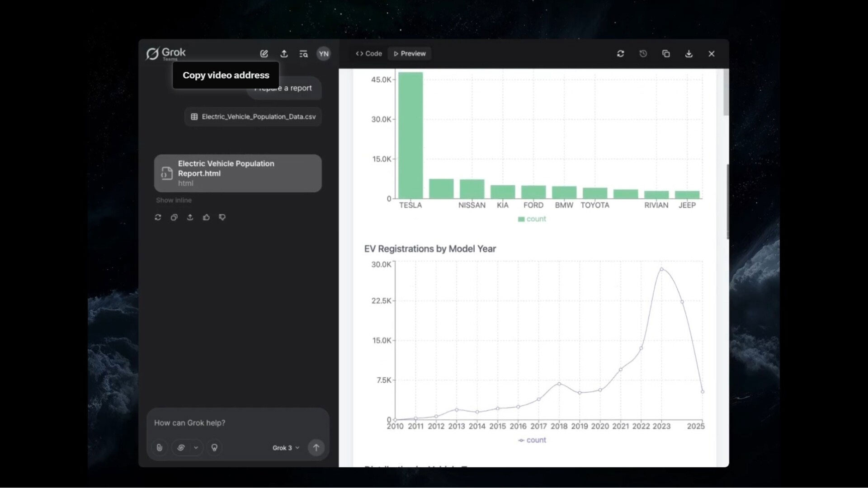
Task: Click the paperclip attach icon
Action: [160, 447]
